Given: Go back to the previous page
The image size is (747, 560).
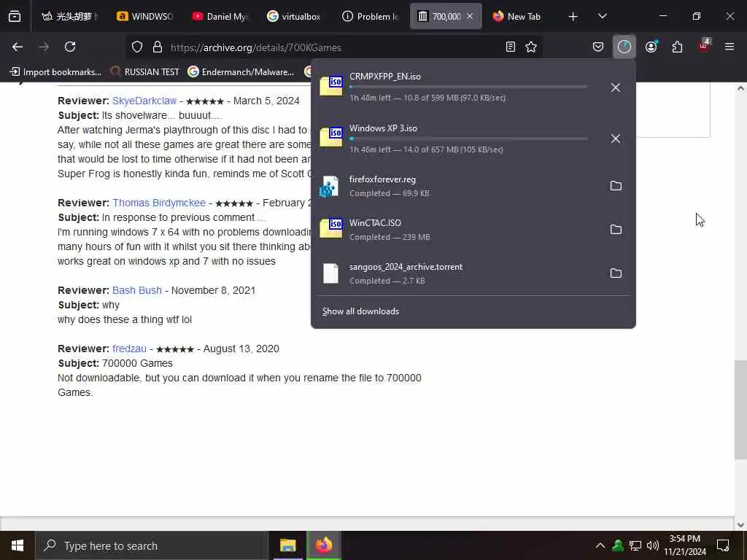Looking at the screenshot, I should tap(18, 47).
